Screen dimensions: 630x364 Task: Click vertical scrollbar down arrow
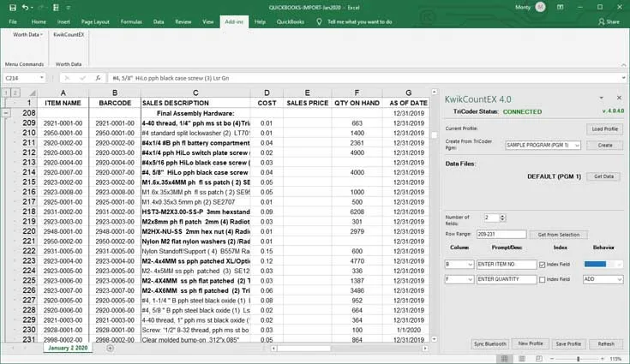[x=434, y=339]
